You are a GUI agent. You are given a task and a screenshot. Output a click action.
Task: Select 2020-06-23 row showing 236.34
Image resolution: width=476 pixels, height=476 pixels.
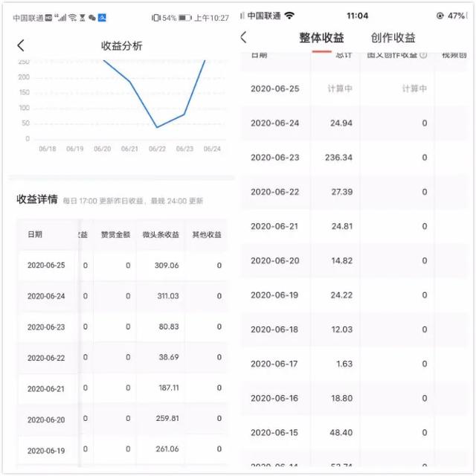coord(275,158)
